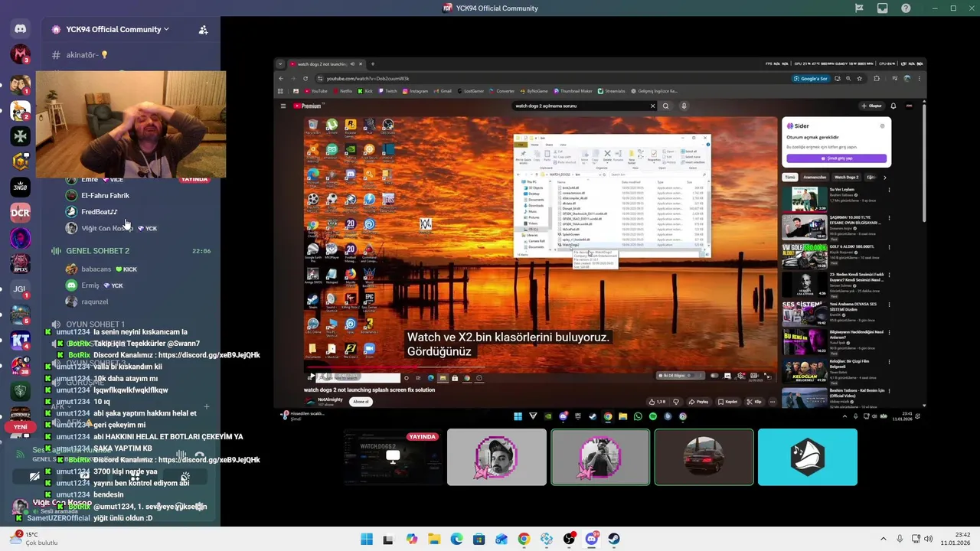Screen dimensions: 980x551
Task: Open the taskbar volume speaker icon
Action: pos(929,539)
